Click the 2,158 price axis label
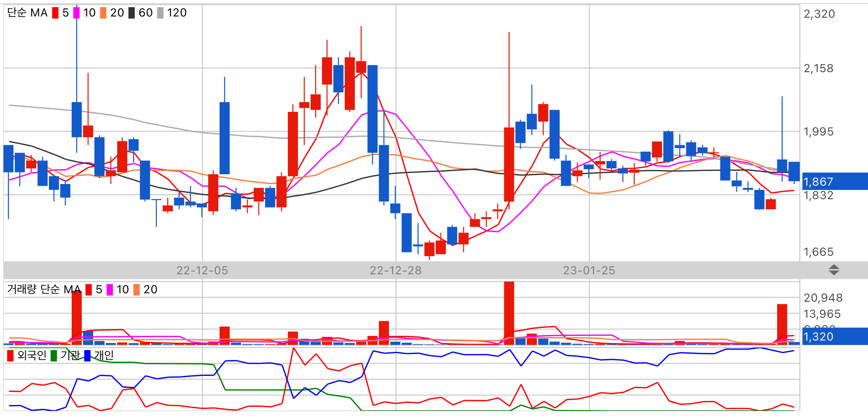The width and height of the screenshot is (868, 419). pyautogui.click(x=818, y=68)
